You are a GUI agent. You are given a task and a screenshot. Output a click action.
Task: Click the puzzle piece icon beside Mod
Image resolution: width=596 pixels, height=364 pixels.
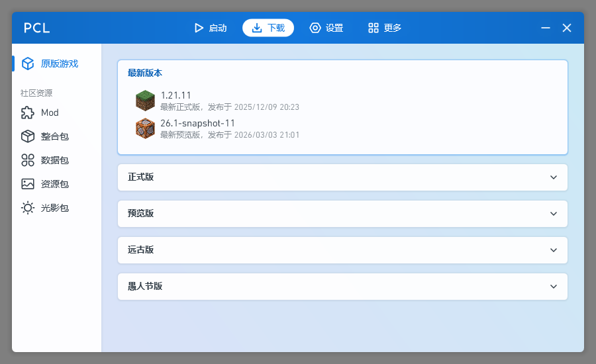(28, 113)
